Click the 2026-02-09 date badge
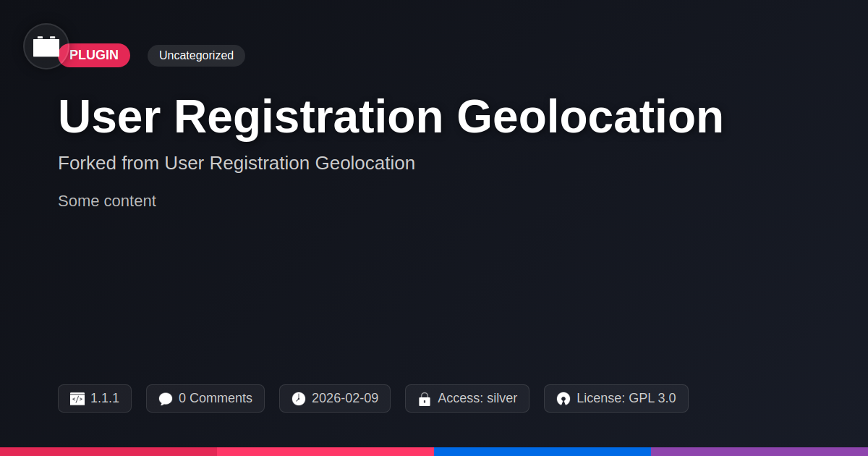Screen dimensions: 868x456 tap(345, 398)
